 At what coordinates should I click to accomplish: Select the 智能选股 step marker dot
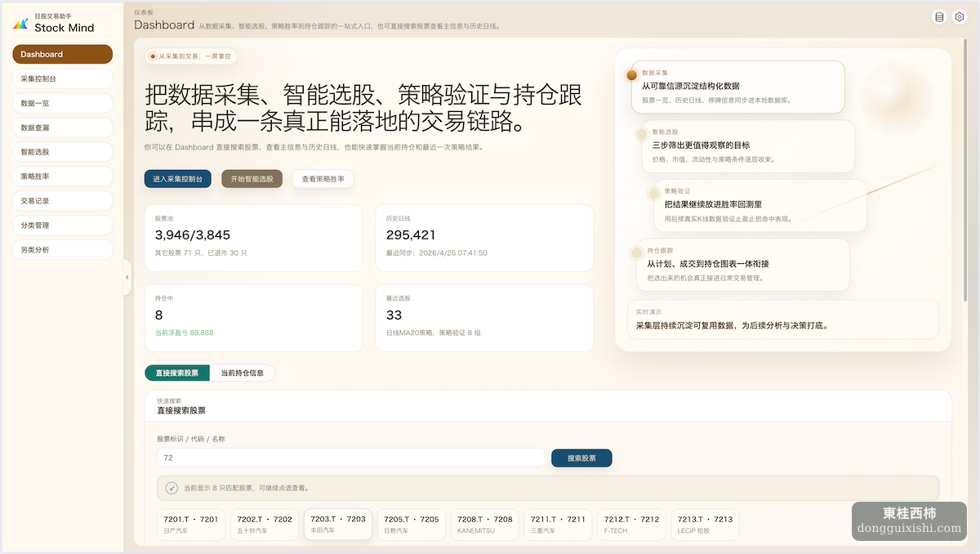point(642,134)
